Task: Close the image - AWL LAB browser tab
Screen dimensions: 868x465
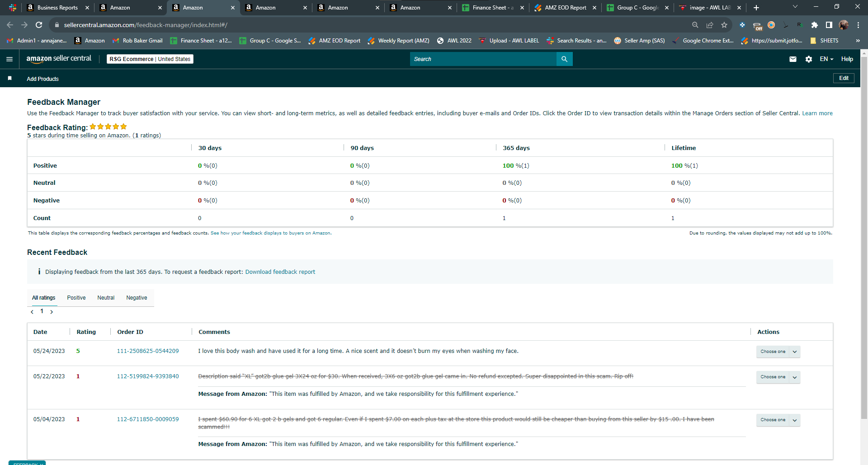Action: (x=739, y=8)
